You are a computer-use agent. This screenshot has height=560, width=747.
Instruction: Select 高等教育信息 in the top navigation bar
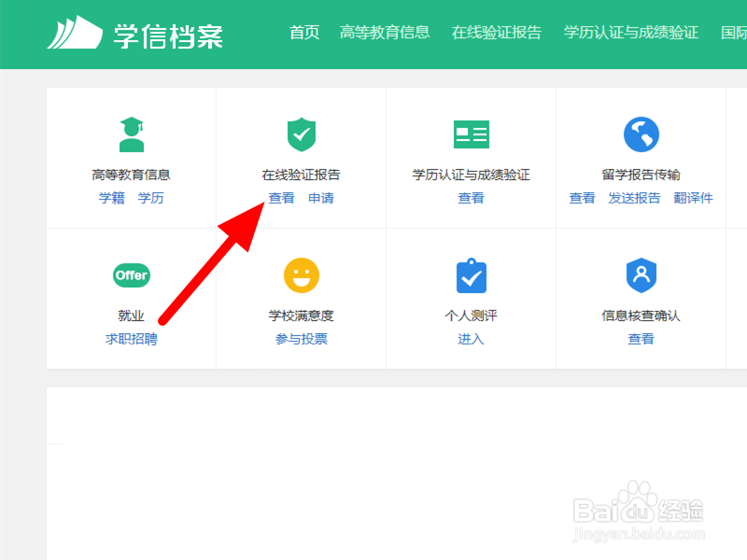pos(386,32)
